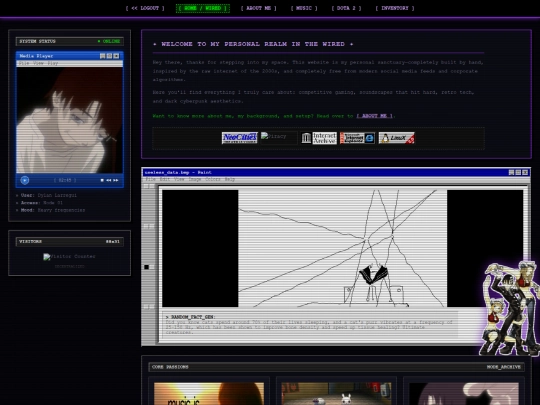Open the first Core Passions music card image

click(209, 394)
